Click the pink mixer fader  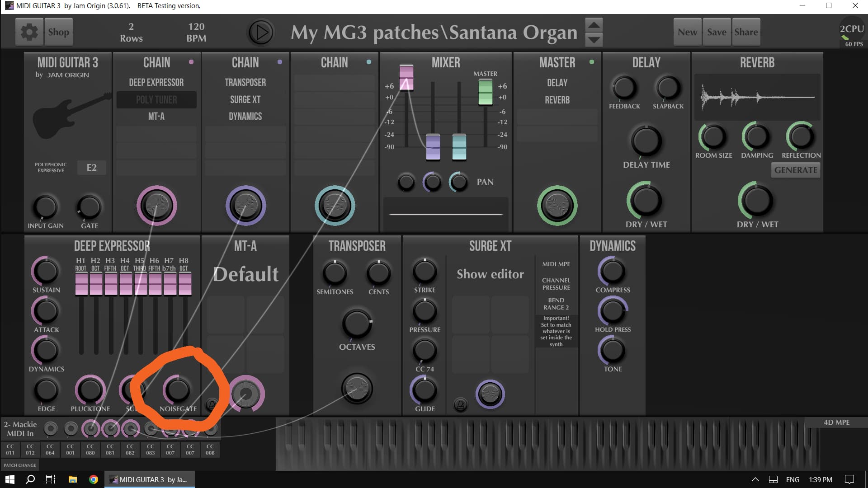point(406,77)
